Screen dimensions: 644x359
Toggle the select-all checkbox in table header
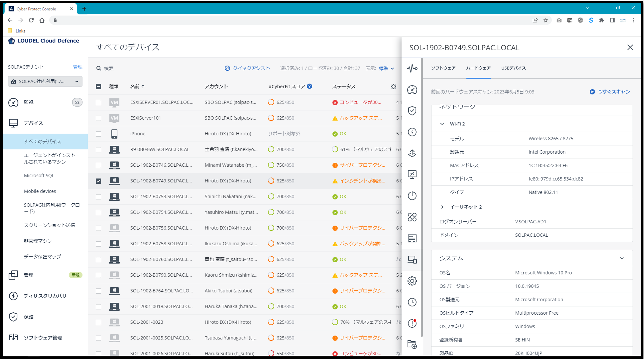98,87
